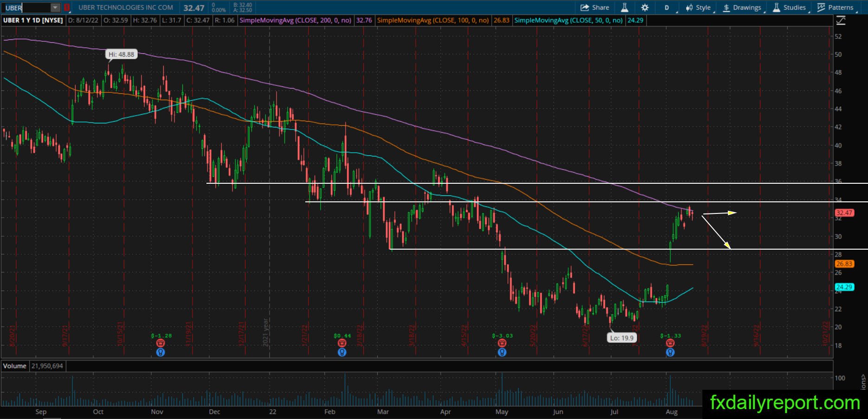Click the August conference call bulb icon

[670, 352]
